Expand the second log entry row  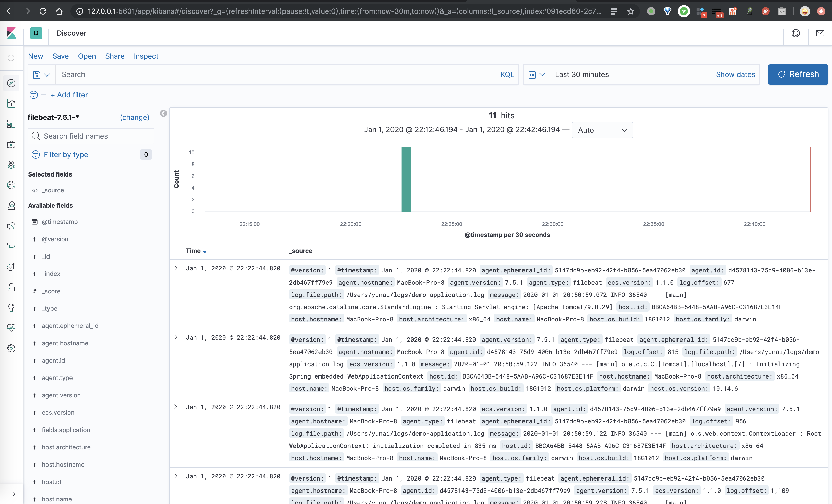(x=176, y=337)
